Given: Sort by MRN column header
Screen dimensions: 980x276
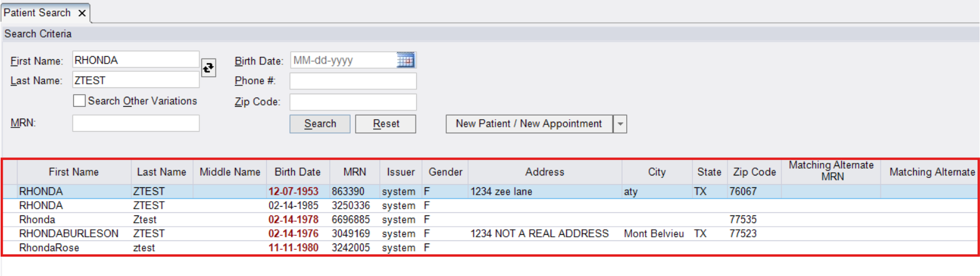Looking at the screenshot, I should pos(354,172).
